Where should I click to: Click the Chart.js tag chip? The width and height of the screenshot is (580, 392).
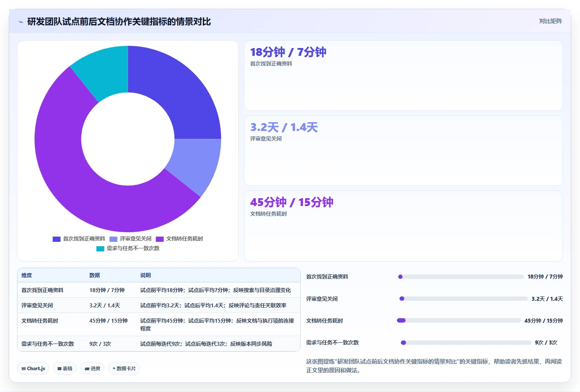click(x=33, y=368)
